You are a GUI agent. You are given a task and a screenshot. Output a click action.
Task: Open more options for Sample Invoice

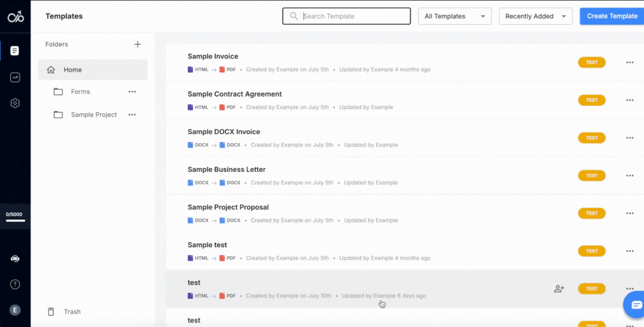coord(629,63)
